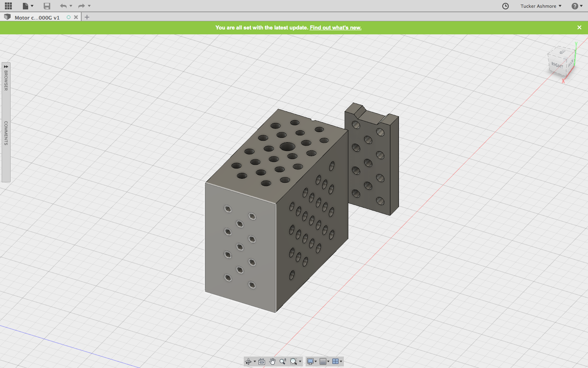Select the Zoom tool
The height and width of the screenshot is (368, 588).
(x=283, y=361)
